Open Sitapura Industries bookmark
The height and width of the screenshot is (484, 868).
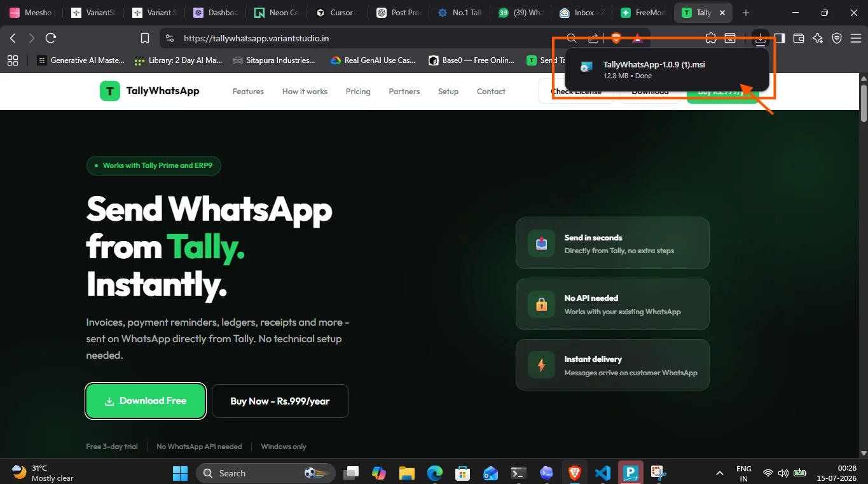(x=274, y=60)
